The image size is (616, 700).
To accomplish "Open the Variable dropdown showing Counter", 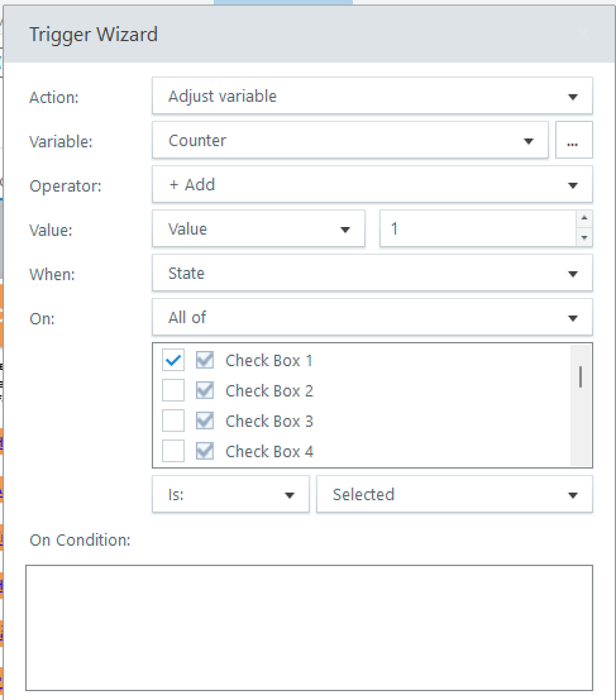I will (349, 141).
